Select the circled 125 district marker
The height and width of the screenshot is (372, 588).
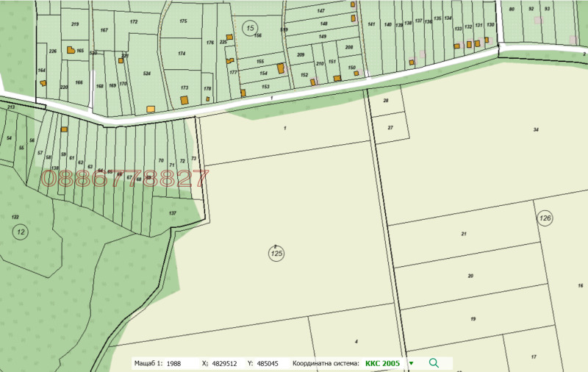coord(276,254)
